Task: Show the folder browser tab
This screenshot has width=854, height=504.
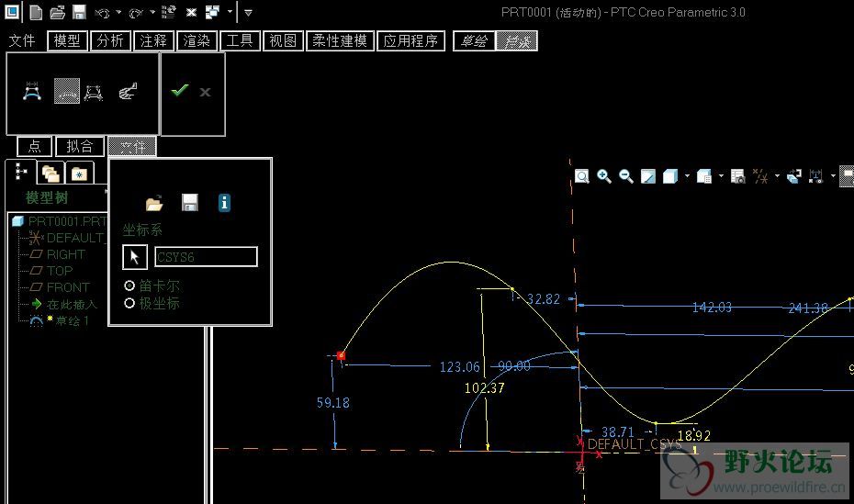Action: 51,174
